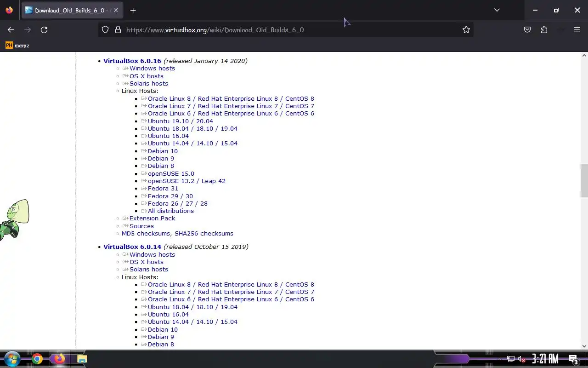Image resolution: width=588 pixels, height=368 pixels.
Task: Open OS X hosts link under 6.0.14
Action: click(146, 262)
